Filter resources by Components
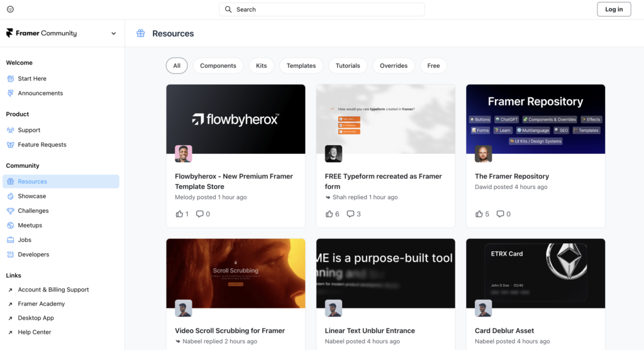The image size is (644, 350). tap(218, 65)
